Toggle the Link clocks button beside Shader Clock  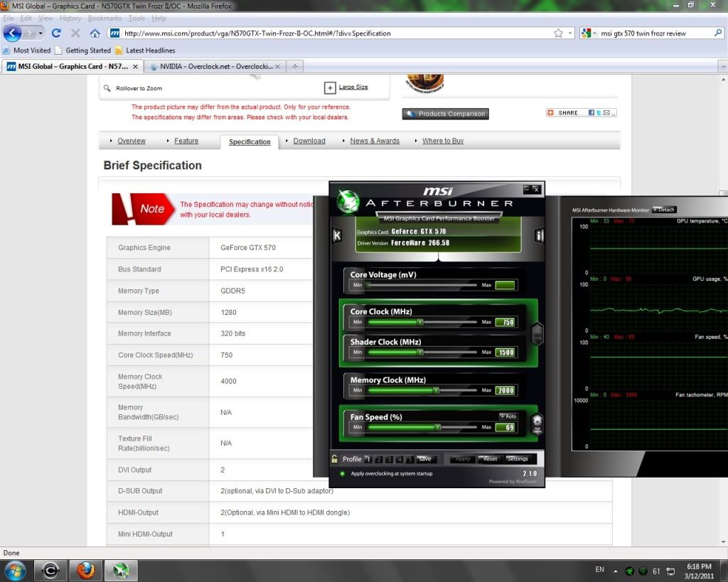click(537, 333)
